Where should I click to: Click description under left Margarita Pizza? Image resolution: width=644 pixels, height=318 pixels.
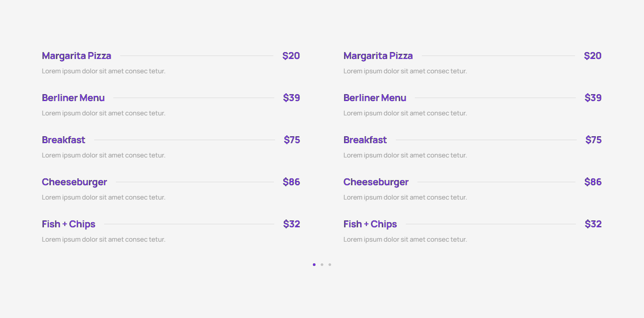pos(104,71)
